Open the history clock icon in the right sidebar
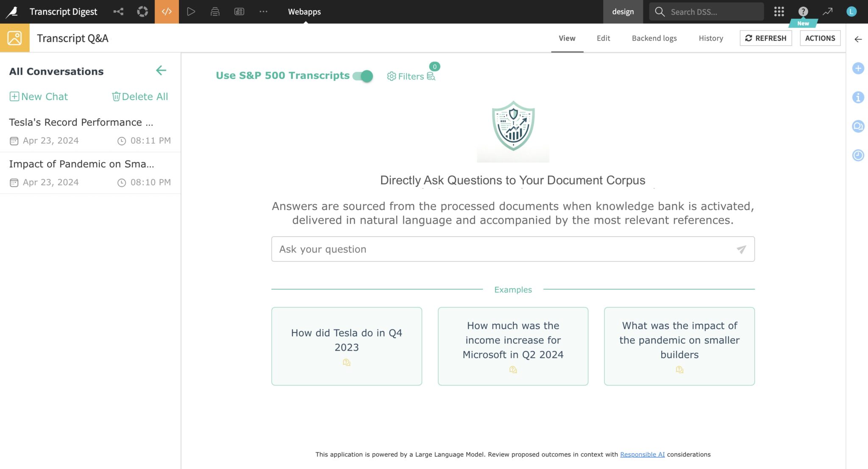This screenshot has width=868, height=469. tap(858, 155)
